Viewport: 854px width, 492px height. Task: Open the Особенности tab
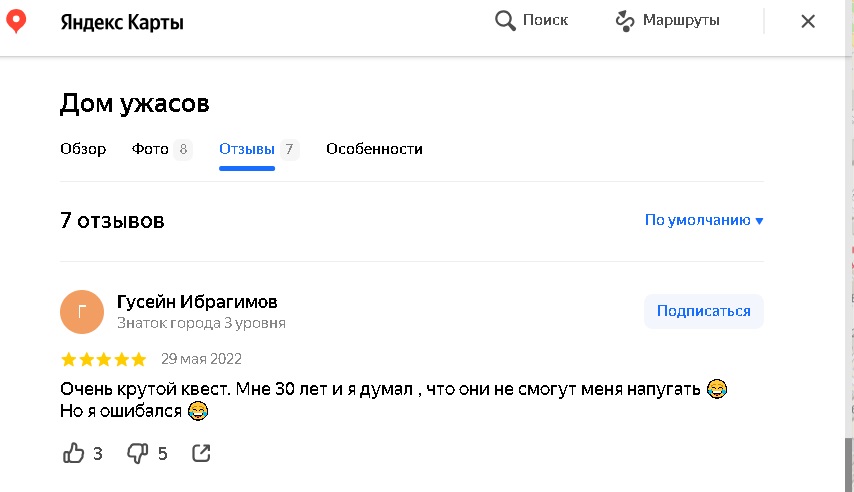374,149
